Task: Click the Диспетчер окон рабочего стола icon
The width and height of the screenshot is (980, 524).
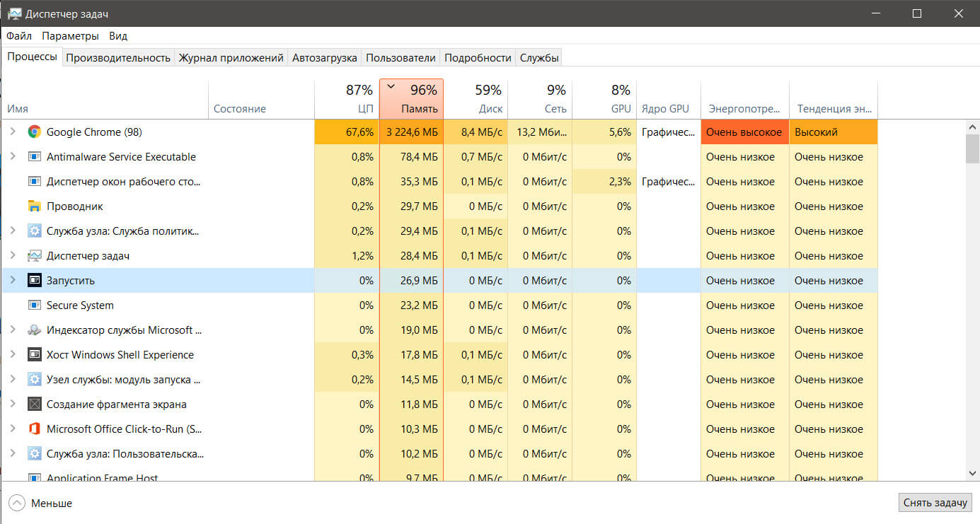Action: click(34, 182)
